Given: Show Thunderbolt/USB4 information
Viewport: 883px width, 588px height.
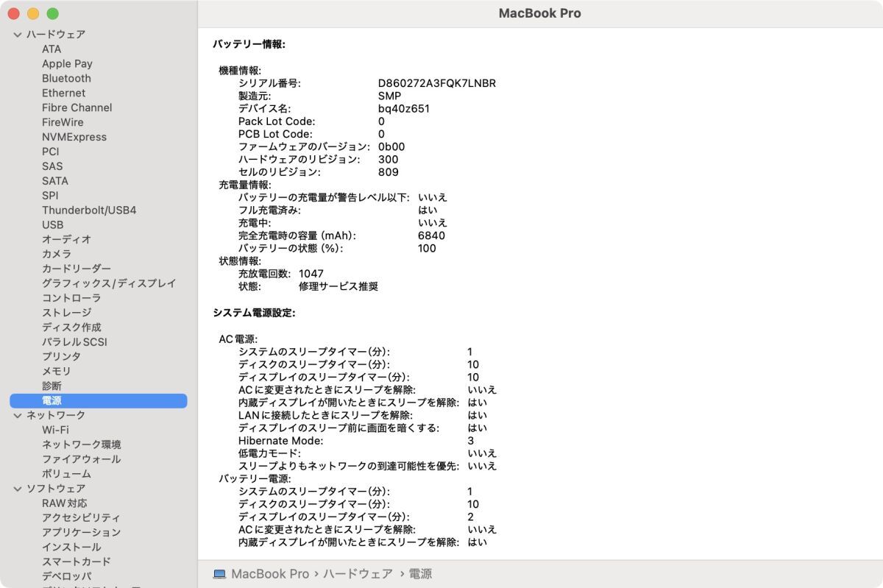Looking at the screenshot, I should (89, 210).
